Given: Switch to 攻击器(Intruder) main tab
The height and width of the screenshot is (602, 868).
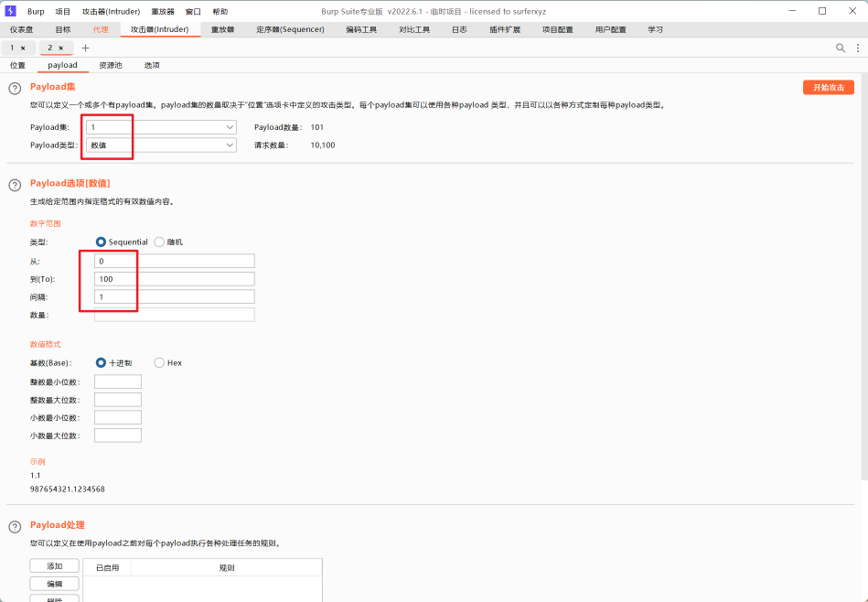Looking at the screenshot, I should click(160, 29).
